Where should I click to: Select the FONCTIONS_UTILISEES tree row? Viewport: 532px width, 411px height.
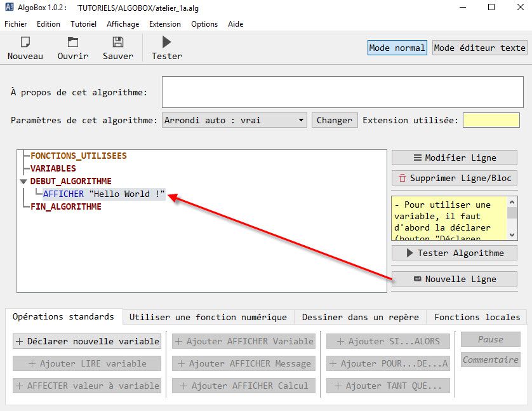tap(78, 156)
